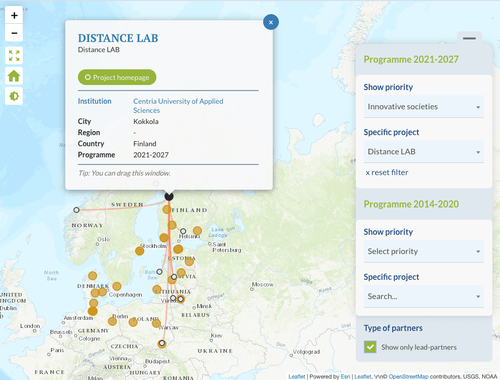Select the Programme 2021-2027 heading
Image resolution: width=500 pixels, height=380 pixels.
411,59
